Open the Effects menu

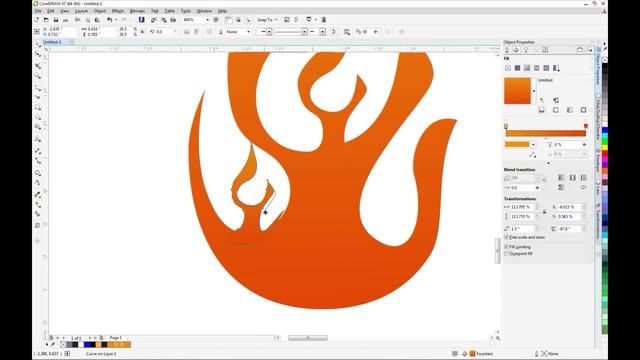[x=118, y=11]
